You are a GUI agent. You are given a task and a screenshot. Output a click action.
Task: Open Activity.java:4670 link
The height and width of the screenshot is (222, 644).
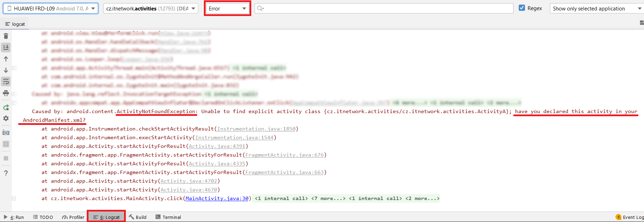tap(189, 190)
